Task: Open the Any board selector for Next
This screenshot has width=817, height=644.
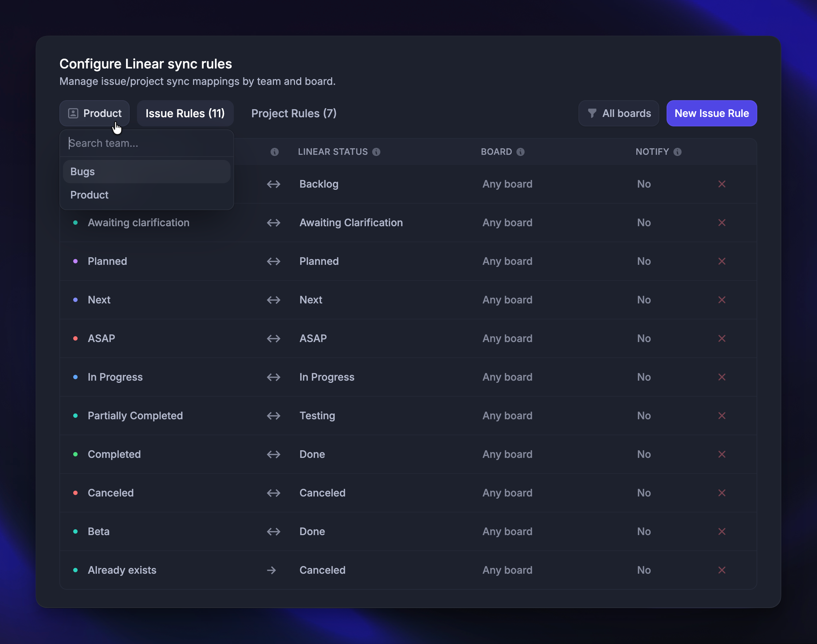Action: (507, 300)
